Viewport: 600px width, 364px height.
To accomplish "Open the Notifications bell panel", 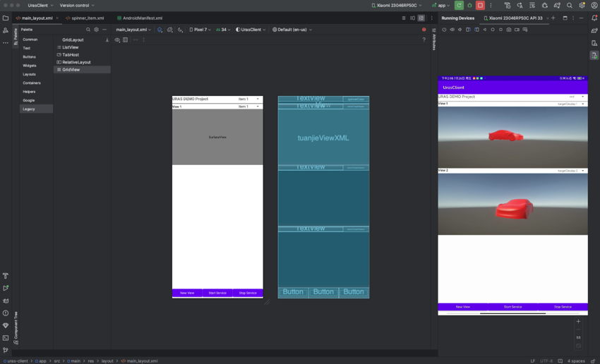I will pyautogui.click(x=594, y=18).
